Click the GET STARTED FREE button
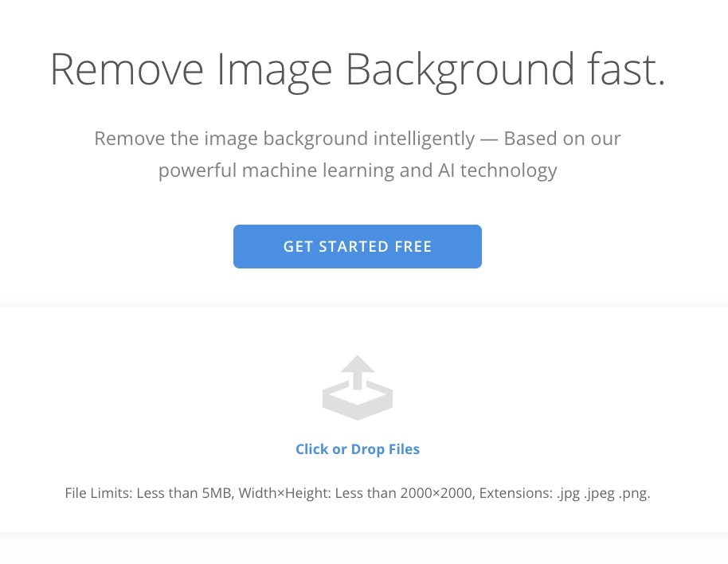 [x=358, y=246]
